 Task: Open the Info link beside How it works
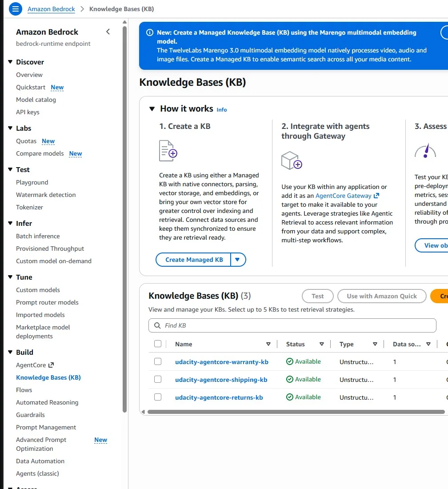point(222,110)
